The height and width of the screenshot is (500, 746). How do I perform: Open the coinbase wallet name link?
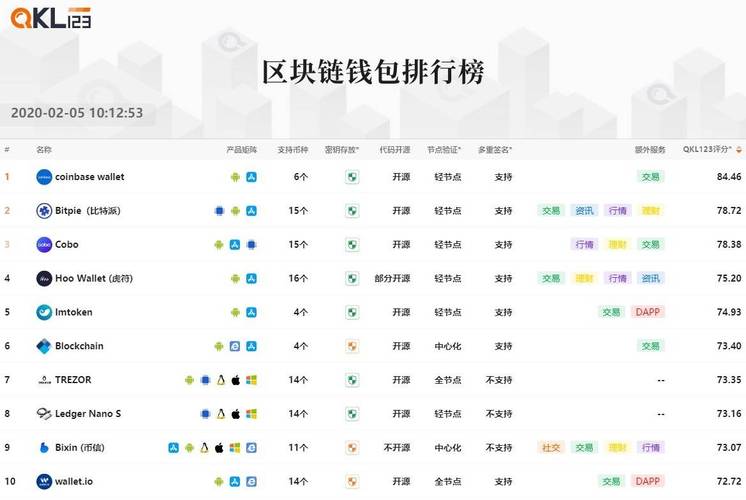pos(89,177)
